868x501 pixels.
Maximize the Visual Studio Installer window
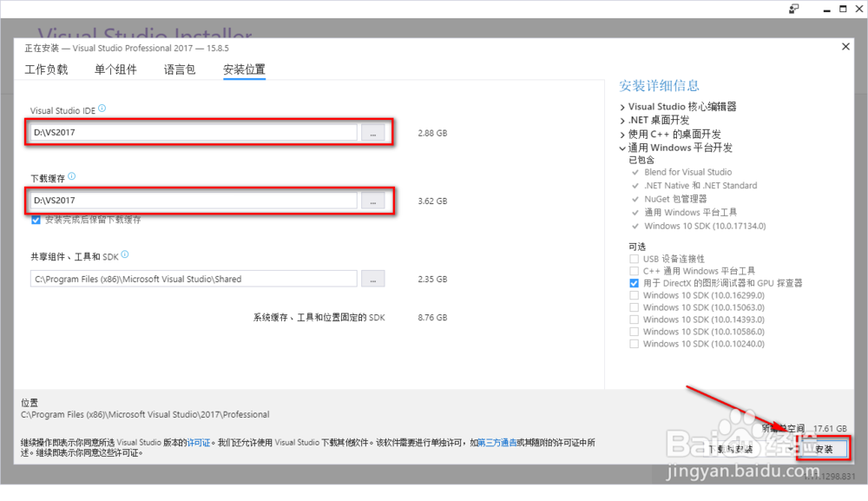(x=843, y=9)
